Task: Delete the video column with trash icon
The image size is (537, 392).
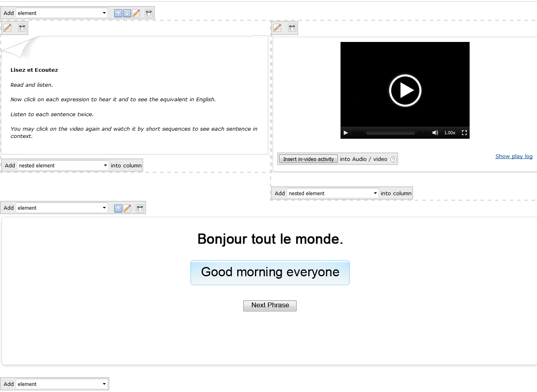Action: coord(292,28)
